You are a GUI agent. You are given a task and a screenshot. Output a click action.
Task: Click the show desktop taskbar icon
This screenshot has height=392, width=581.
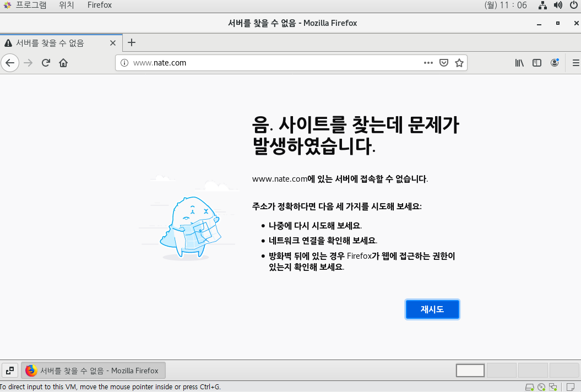coord(10,370)
